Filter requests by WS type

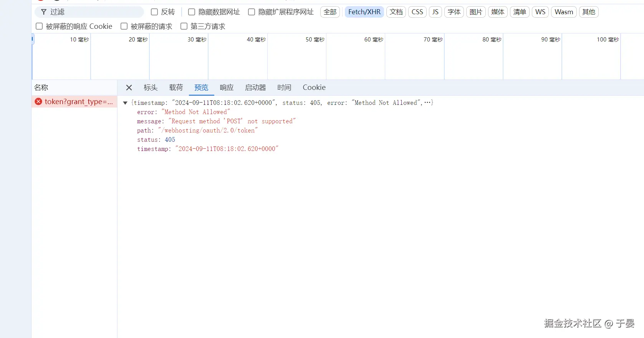(540, 12)
